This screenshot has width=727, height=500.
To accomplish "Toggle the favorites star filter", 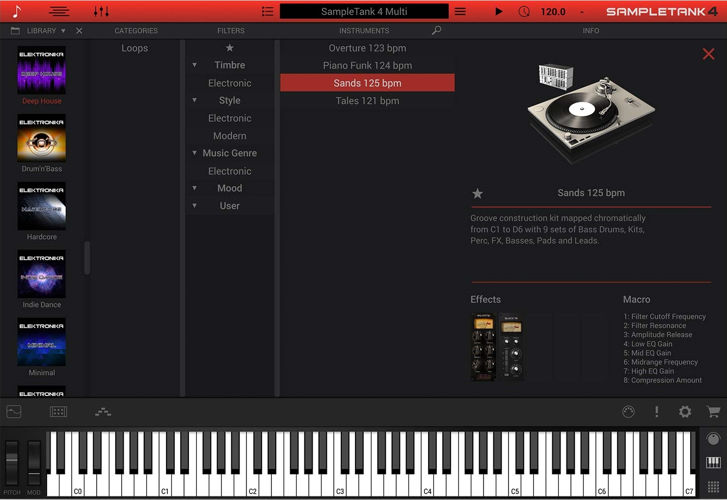I will coord(230,48).
